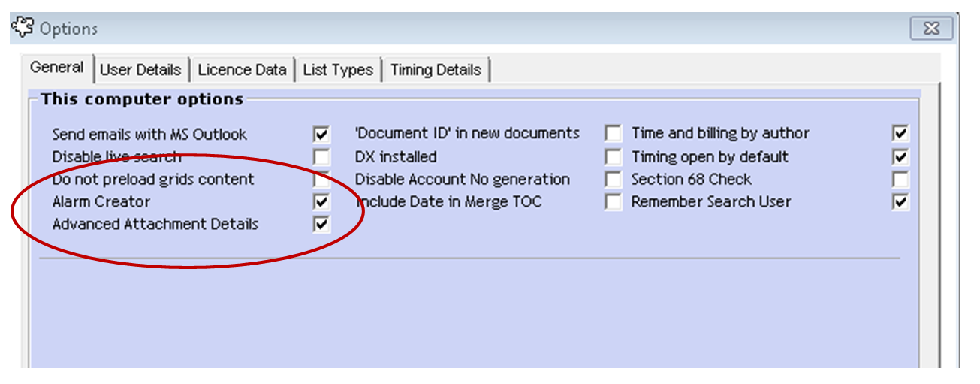The height and width of the screenshot is (384, 980).
Task: Select the List Types tab
Action: (x=338, y=70)
